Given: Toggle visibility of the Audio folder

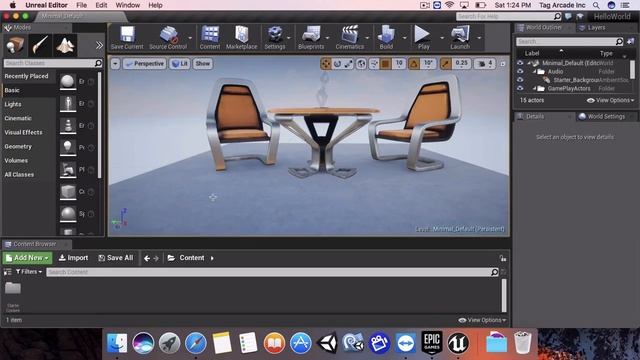Looking at the screenshot, I should tap(520, 71).
